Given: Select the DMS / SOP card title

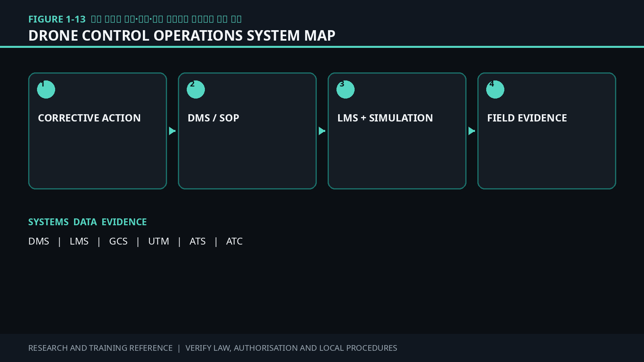Looking at the screenshot, I should 213,118.
